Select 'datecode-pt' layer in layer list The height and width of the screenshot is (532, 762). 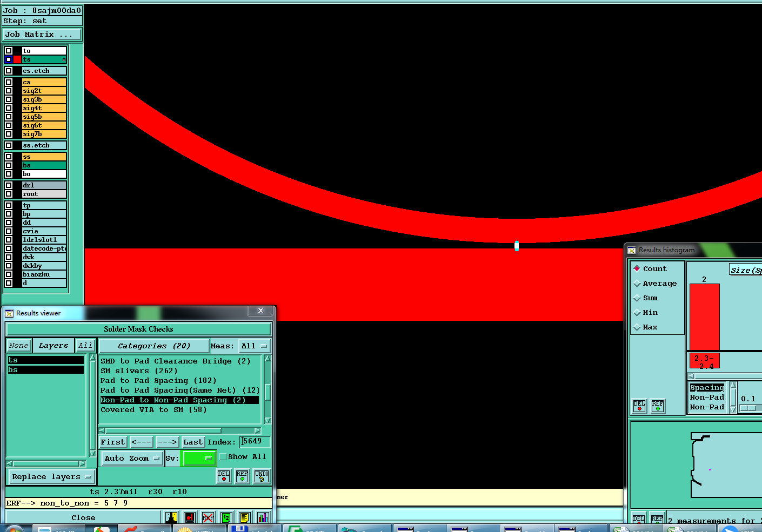tap(44, 248)
